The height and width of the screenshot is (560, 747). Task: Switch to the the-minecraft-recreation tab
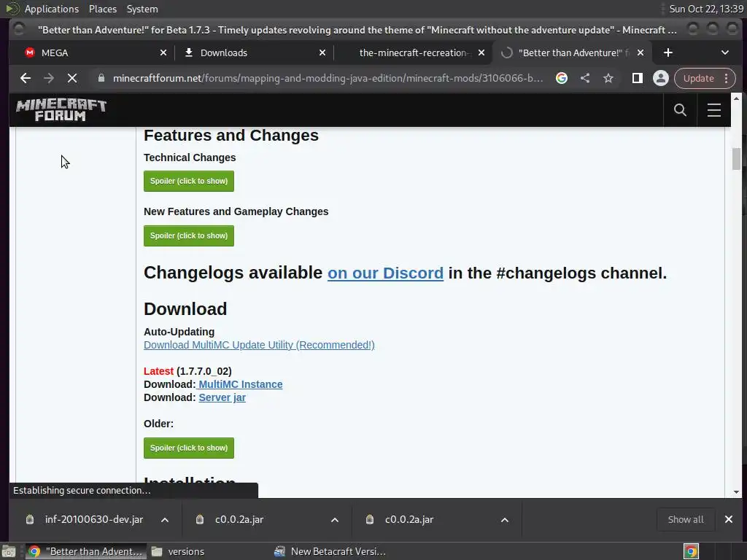[414, 52]
